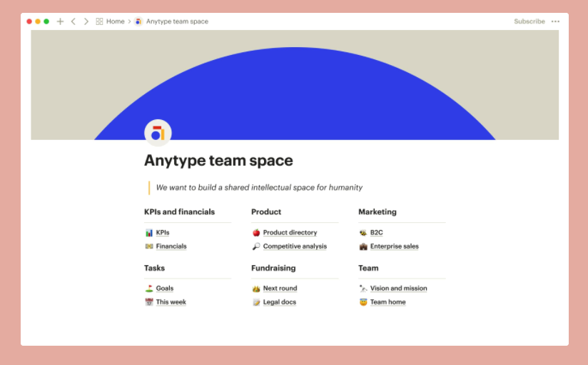The width and height of the screenshot is (588, 365).
Task: Click the telescope icon beside Vision and mission
Action: pyautogui.click(x=363, y=289)
